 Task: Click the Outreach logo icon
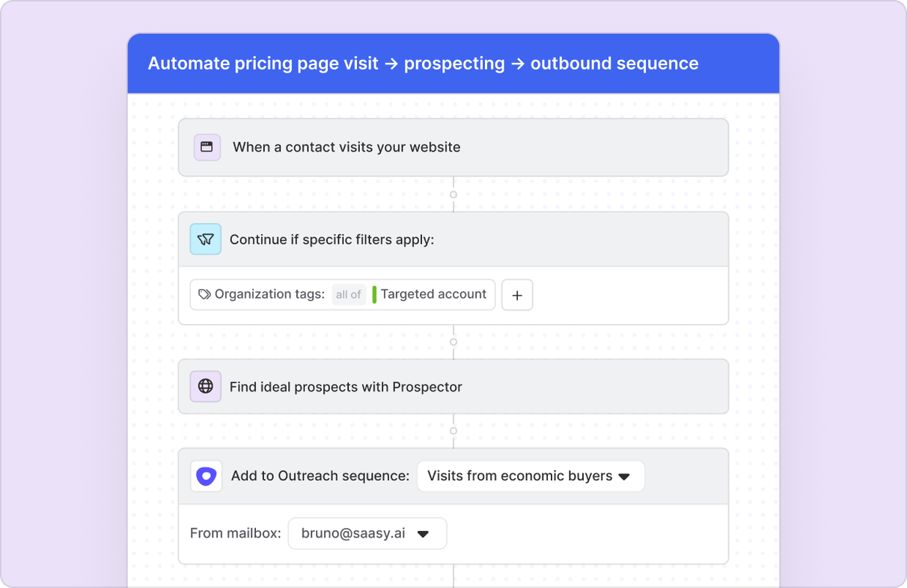[x=207, y=476]
